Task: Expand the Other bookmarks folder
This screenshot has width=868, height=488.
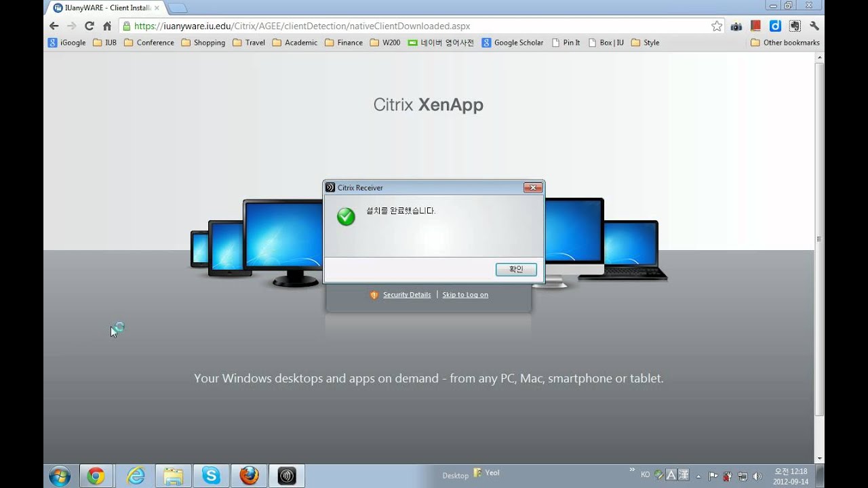Action: (x=785, y=43)
